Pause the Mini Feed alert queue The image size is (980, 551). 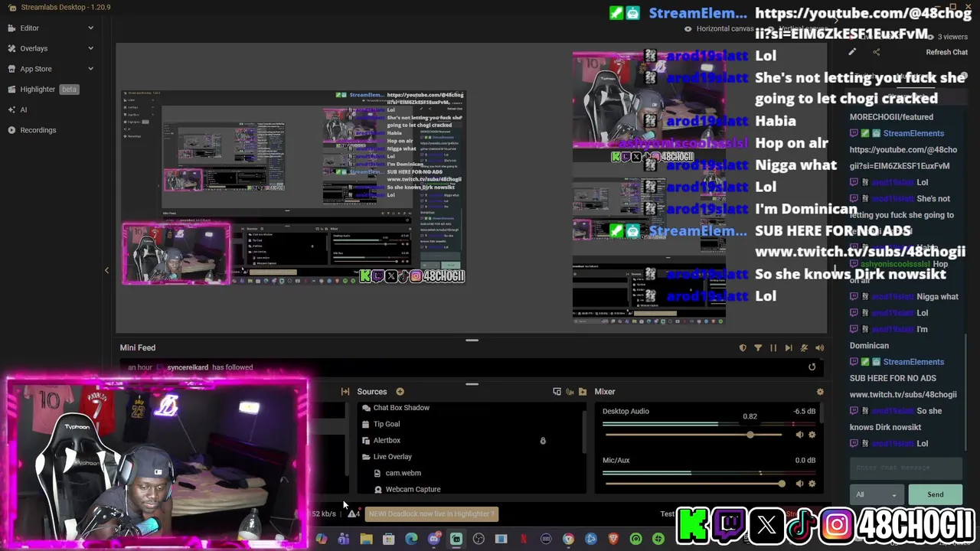click(x=773, y=348)
